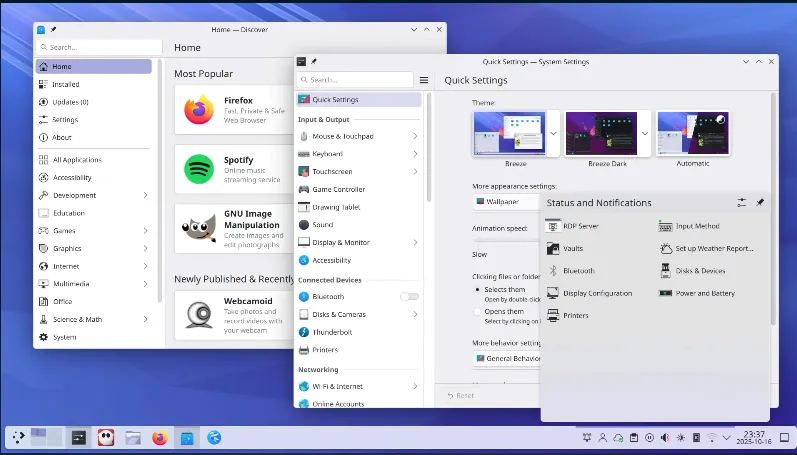
Task: Select the 'Selects them' radio option
Action: (x=476, y=289)
